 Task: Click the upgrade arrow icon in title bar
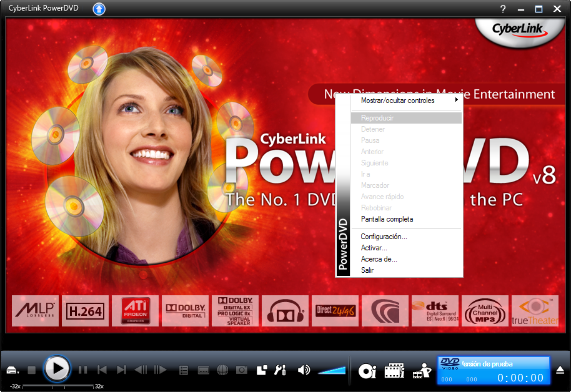(x=99, y=9)
